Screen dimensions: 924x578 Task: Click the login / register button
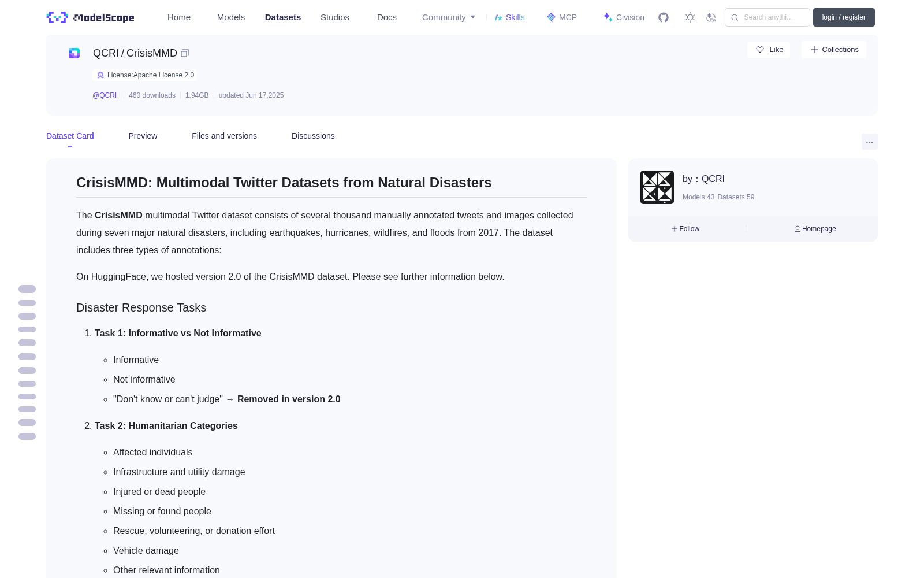tap(844, 17)
